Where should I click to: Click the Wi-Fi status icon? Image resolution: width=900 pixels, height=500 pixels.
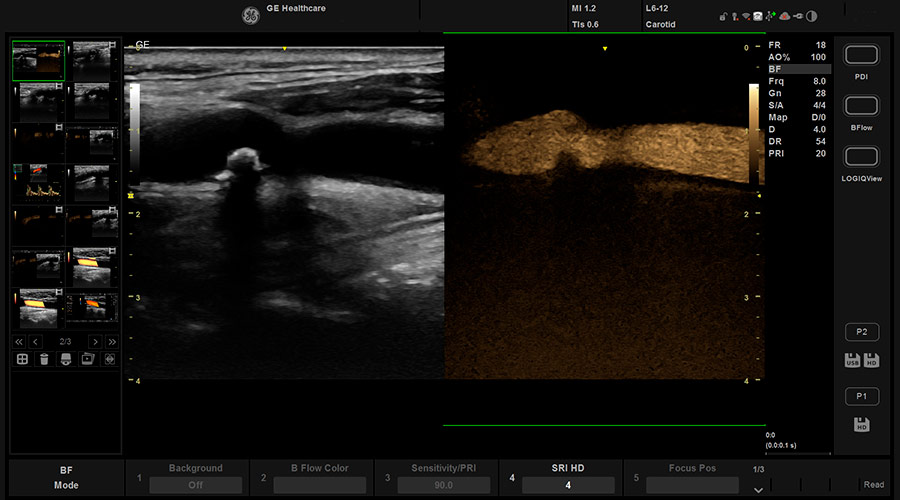point(744,16)
